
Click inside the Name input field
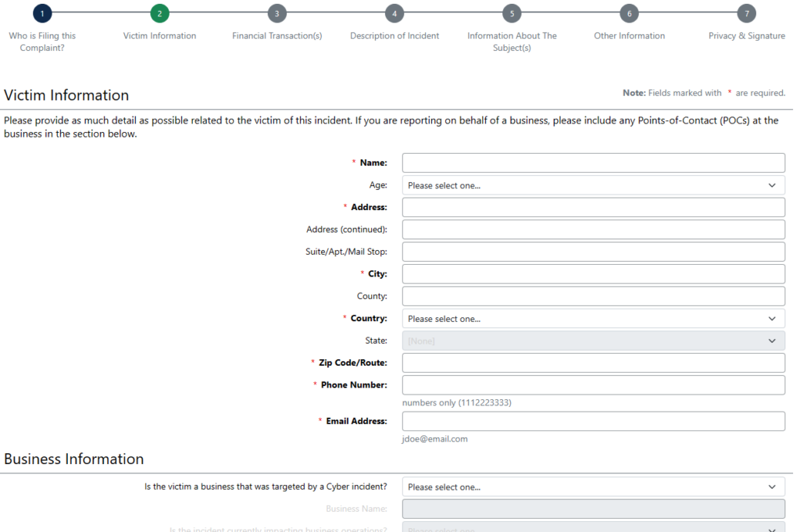pyautogui.click(x=592, y=162)
